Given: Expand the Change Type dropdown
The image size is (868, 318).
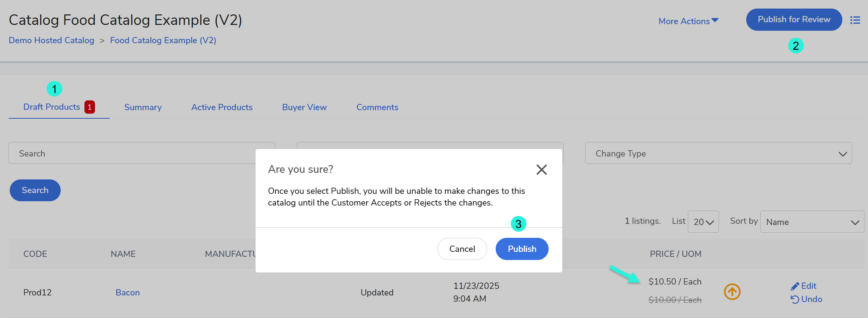Looking at the screenshot, I should [x=718, y=153].
